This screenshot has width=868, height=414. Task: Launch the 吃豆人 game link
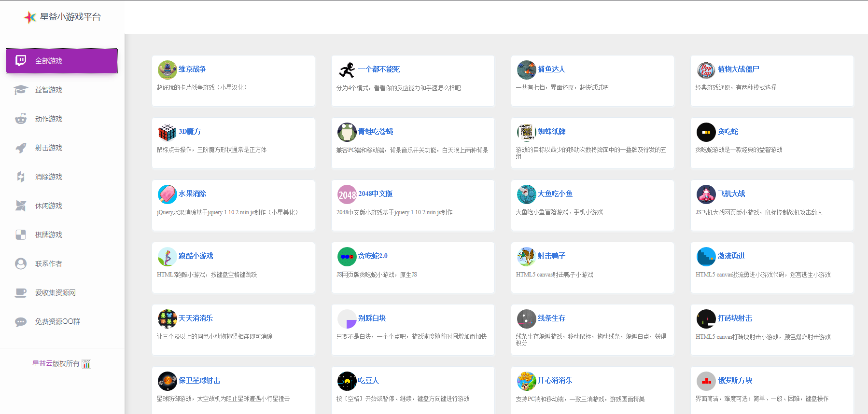[x=368, y=380]
